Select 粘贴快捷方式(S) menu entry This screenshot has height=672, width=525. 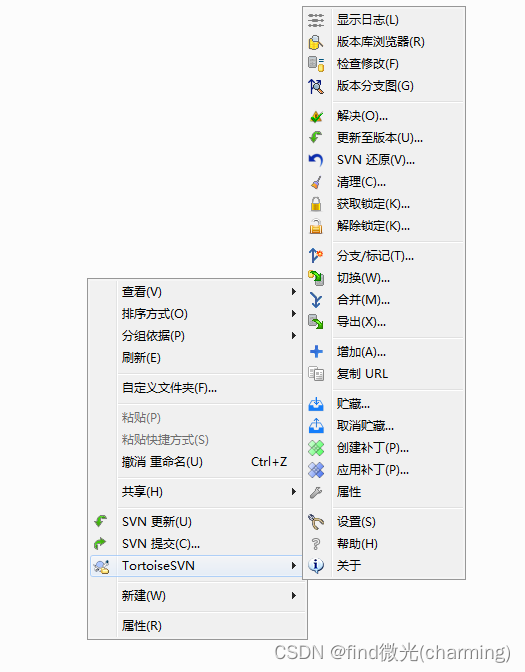[195, 440]
